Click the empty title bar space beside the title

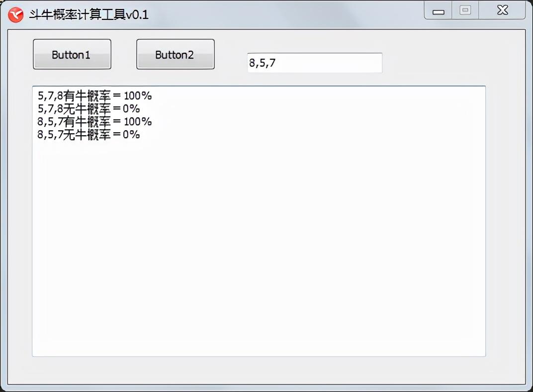(285, 14)
